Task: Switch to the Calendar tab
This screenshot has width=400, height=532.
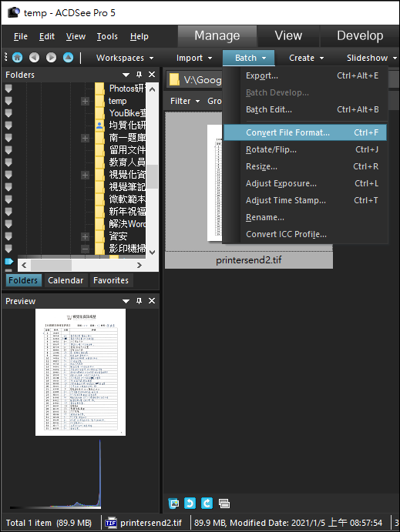Action: click(66, 280)
